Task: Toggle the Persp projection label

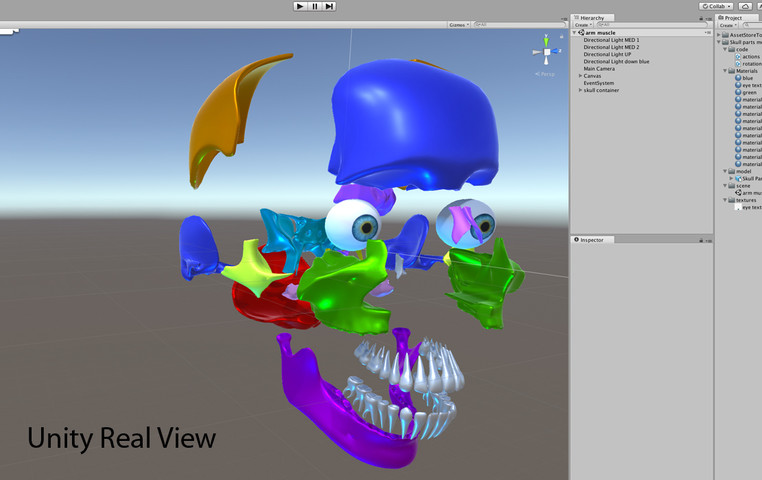Action: tap(545, 74)
